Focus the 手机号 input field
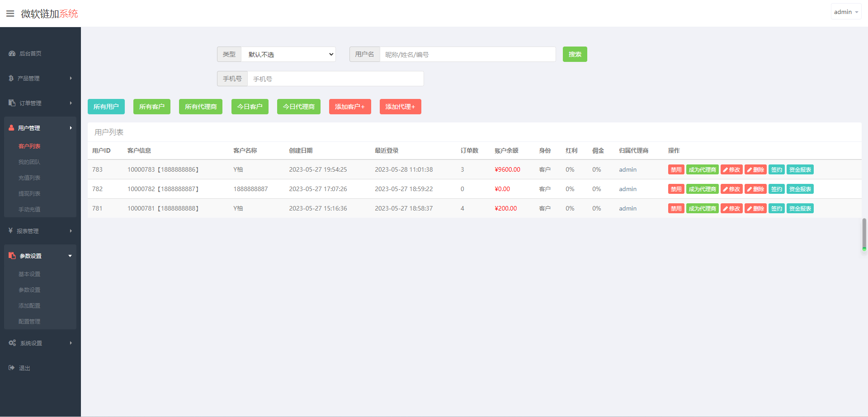The height and width of the screenshot is (417, 868). (x=335, y=79)
